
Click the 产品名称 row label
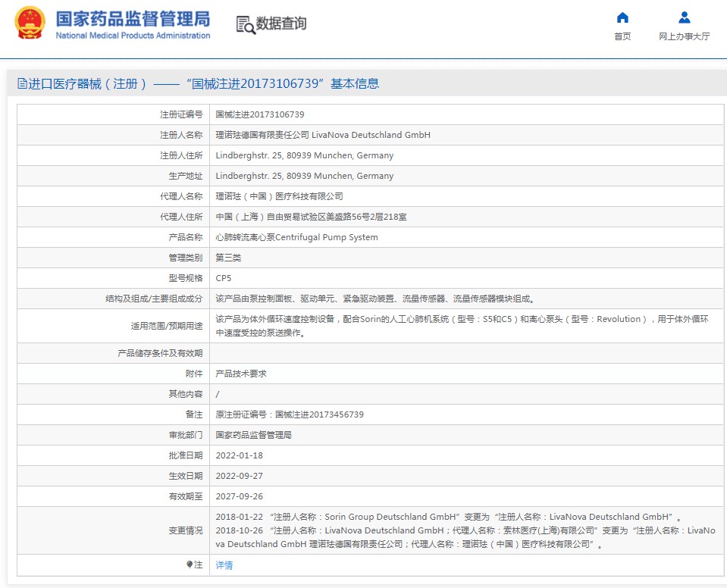tap(186, 237)
